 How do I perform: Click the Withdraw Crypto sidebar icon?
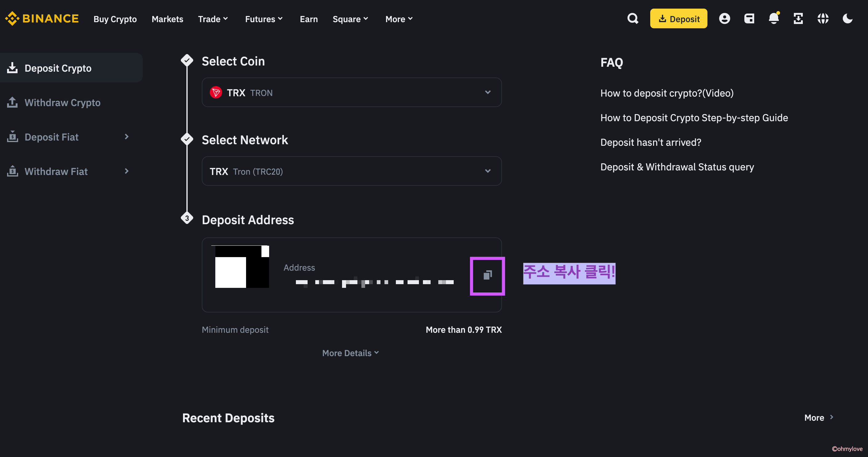[x=12, y=102]
